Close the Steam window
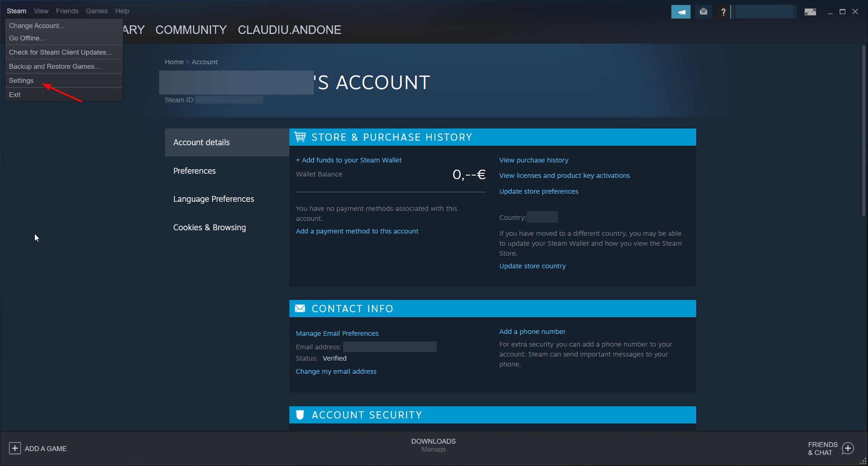Screen dimensions: 868x466 pyautogui.click(x=855, y=12)
